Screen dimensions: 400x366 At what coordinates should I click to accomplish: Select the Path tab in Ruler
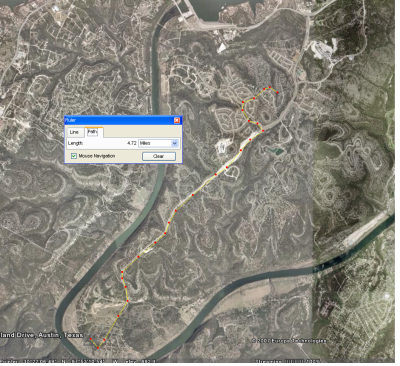pos(92,132)
